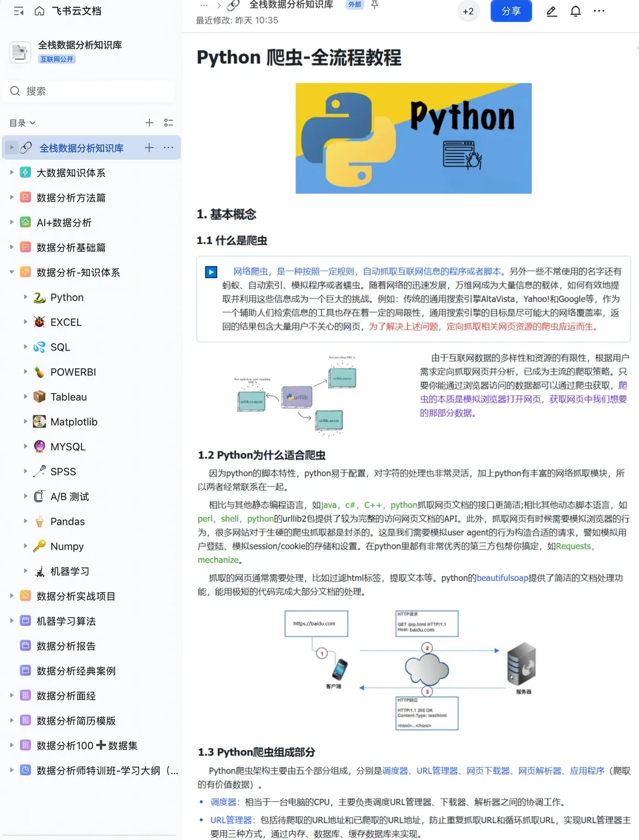Open the 数据分析实战项目 page
639x840 pixels.
[x=76, y=596]
